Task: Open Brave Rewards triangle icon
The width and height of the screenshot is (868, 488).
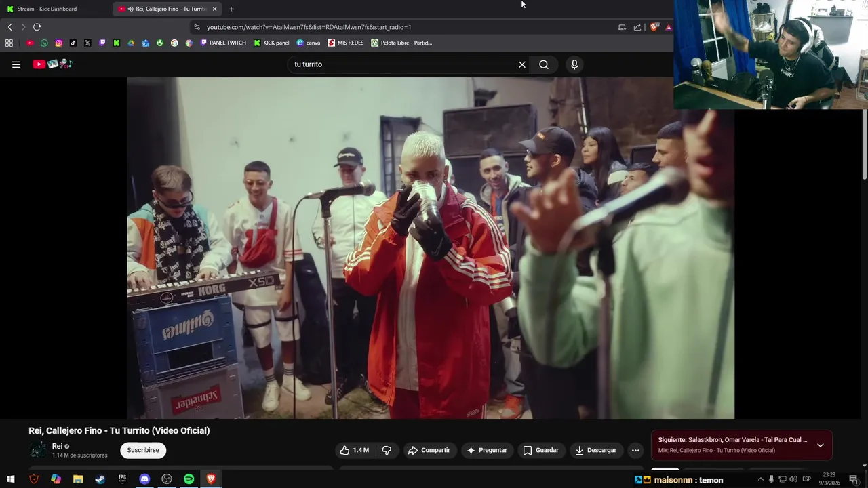Action: point(669,27)
